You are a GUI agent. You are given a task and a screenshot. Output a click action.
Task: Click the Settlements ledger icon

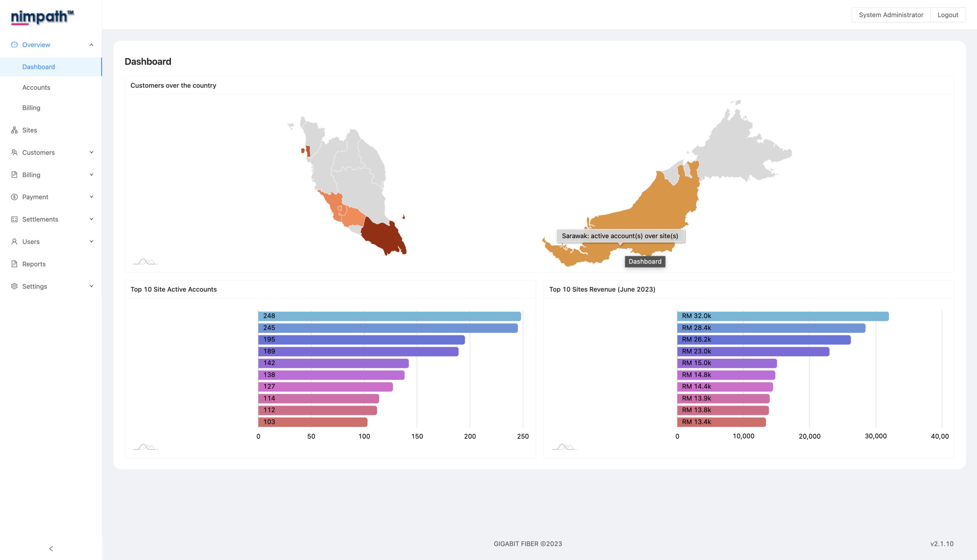[14, 219]
